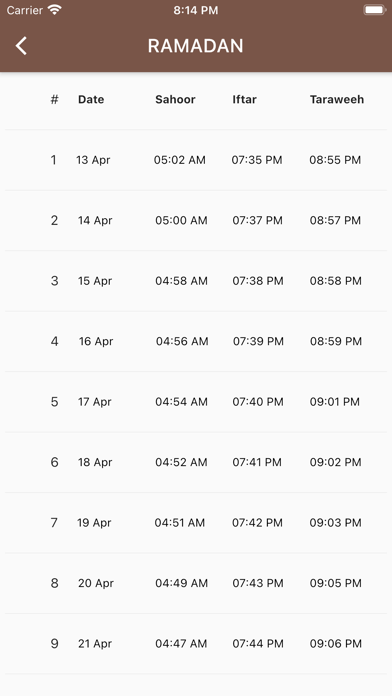
Task: Tap Sahoor time 04:52 AM
Action: point(181,462)
